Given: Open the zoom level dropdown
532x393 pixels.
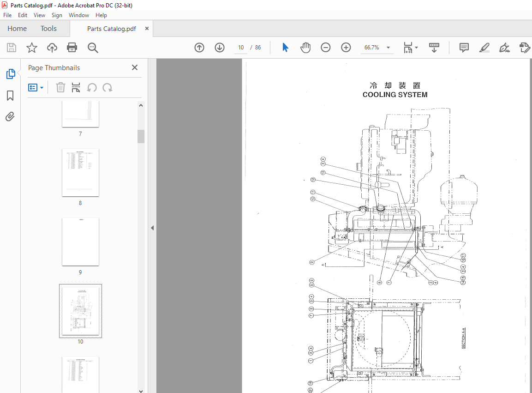Looking at the screenshot, I should click(x=388, y=48).
